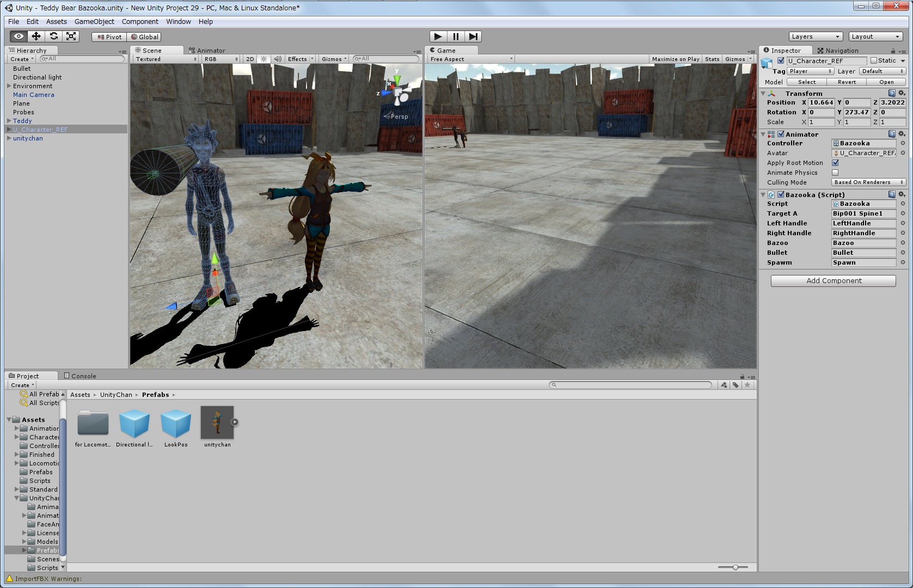The height and width of the screenshot is (588, 913).
Task: Open the Layers dropdown
Action: (x=815, y=36)
